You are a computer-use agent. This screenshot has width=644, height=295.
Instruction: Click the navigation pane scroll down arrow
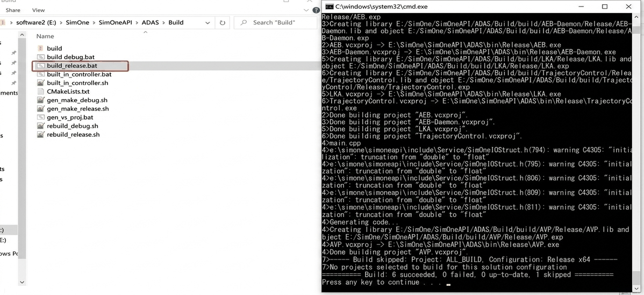(x=22, y=282)
